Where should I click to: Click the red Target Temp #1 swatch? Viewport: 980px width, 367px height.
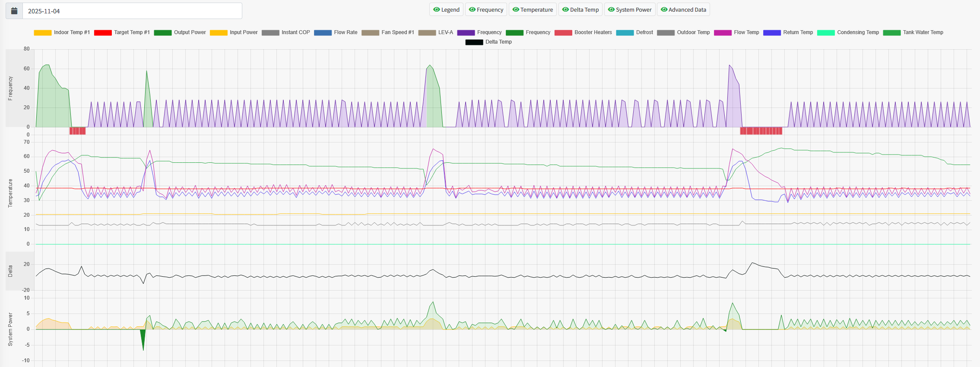coord(103,33)
